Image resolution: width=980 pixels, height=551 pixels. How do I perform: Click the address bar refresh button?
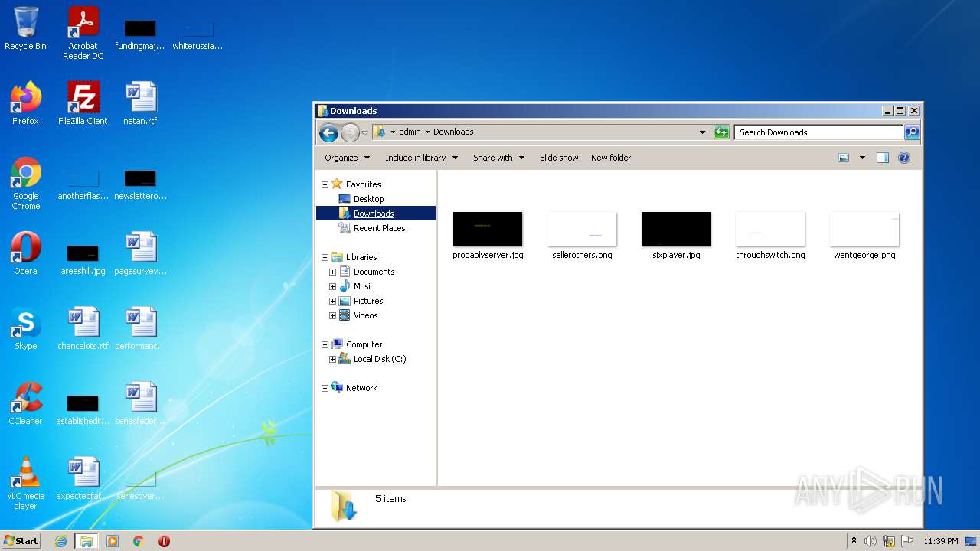[x=720, y=132]
